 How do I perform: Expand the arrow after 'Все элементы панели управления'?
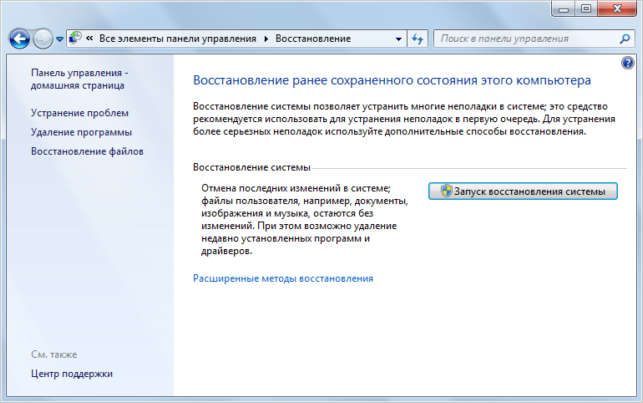tap(266, 39)
